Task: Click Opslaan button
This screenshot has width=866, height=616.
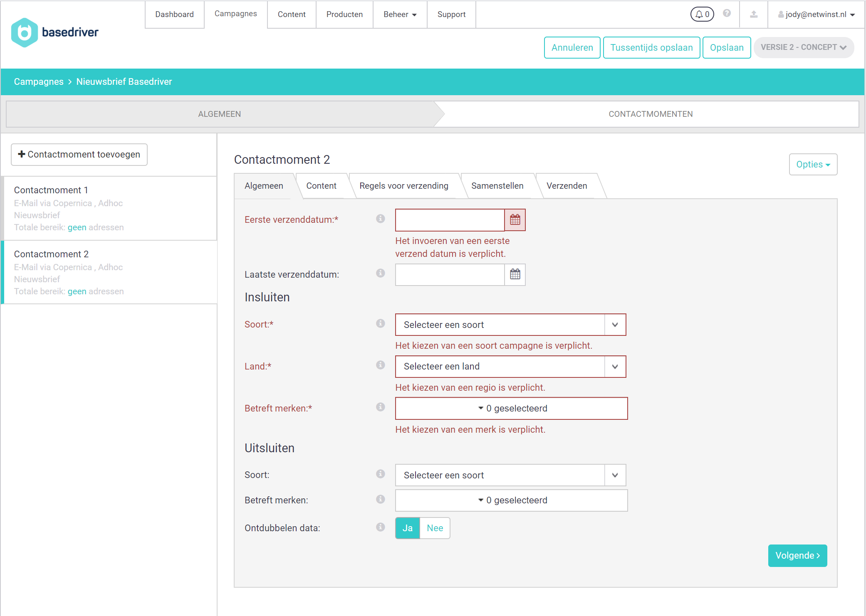Action: click(727, 47)
